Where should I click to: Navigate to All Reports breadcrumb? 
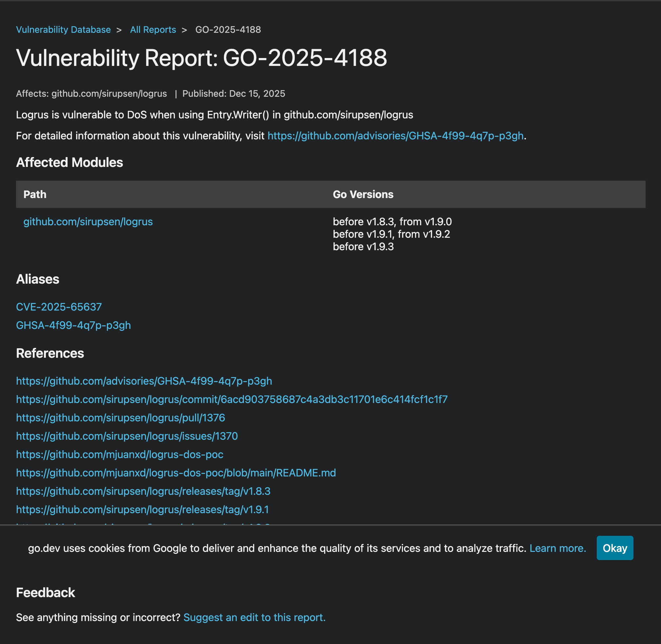point(153,30)
